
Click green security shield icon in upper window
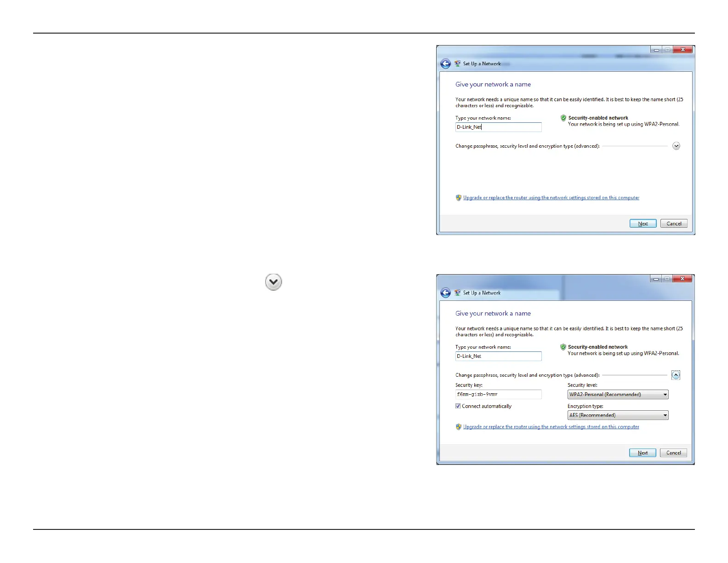pos(563,118)
